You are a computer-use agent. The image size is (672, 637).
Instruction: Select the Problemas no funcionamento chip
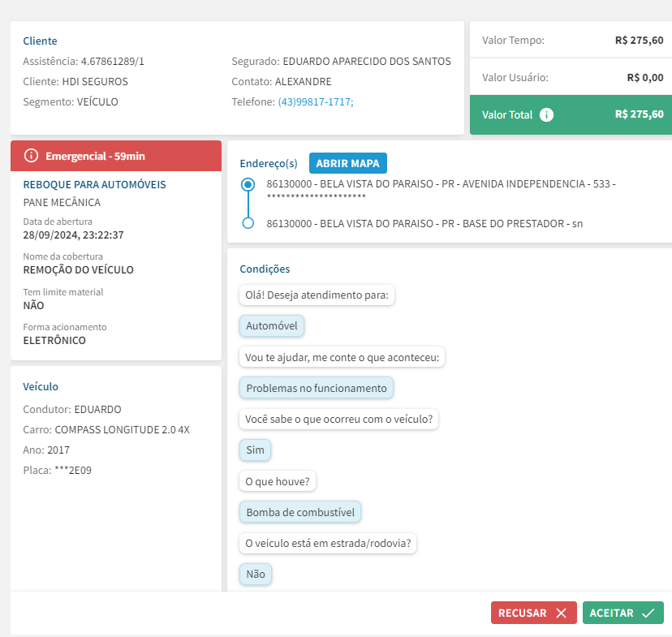(x=317, y=388)
